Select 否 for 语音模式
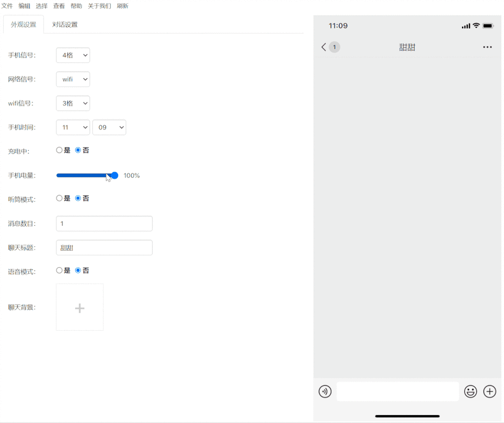504x423 pixels. [78, 271]
